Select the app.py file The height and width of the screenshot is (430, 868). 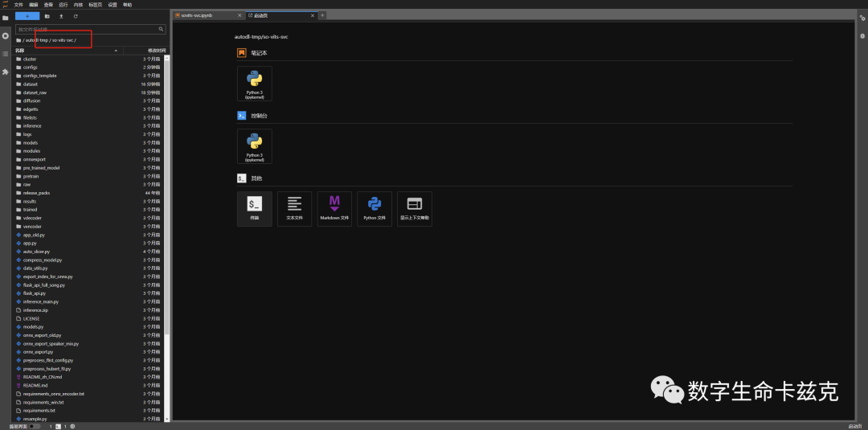[88, 243]
